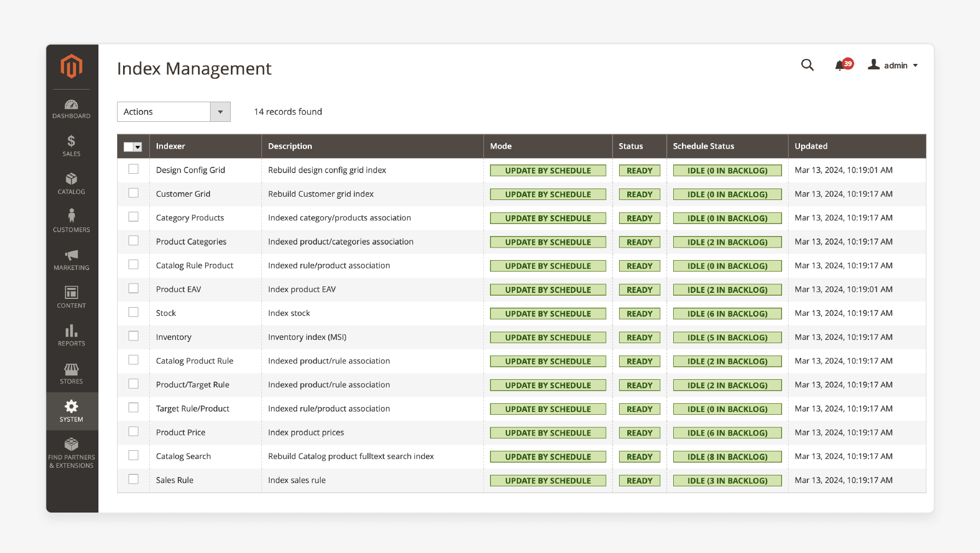Click 'IDLE (5 IN BACKLOG)' schedule status
The height and width of the screenshot is (553, 980).
[x=727, y=338]
